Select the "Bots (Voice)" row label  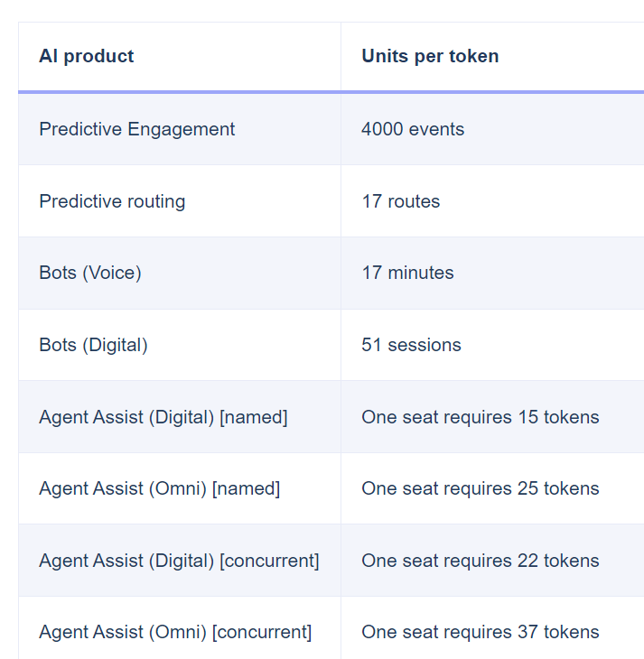tap(90, 273)
